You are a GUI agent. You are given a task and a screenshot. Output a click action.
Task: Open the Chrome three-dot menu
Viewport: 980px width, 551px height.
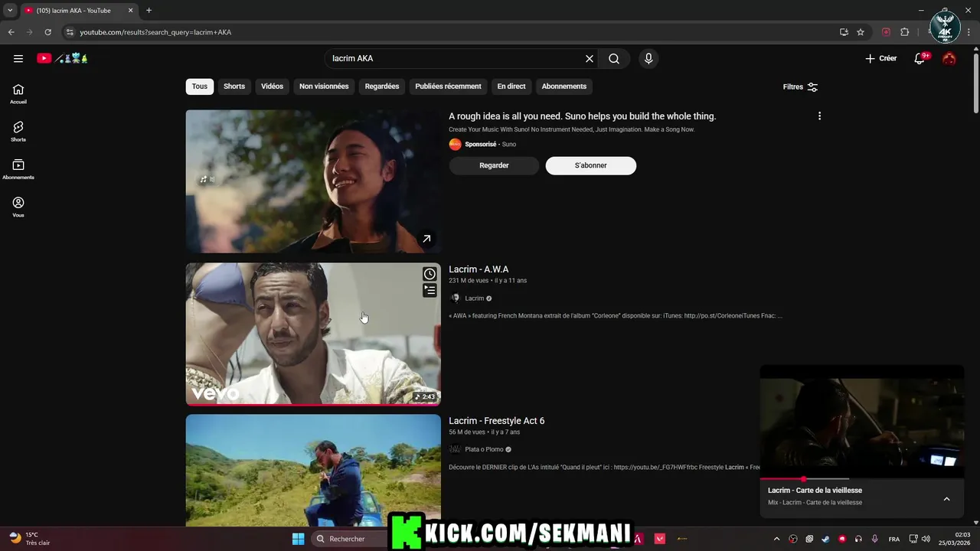[x=969, y=32]
